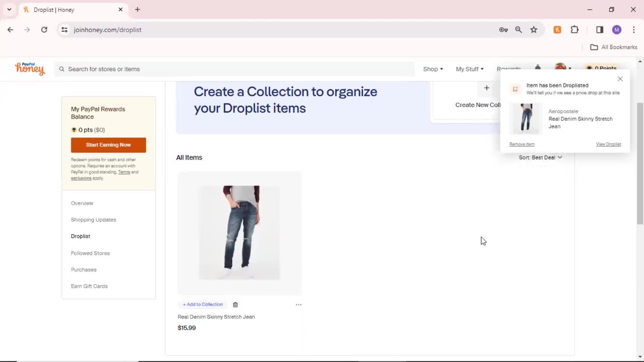
Task: Select Droplist in the sidebar
Action: (x=80, y=236)
